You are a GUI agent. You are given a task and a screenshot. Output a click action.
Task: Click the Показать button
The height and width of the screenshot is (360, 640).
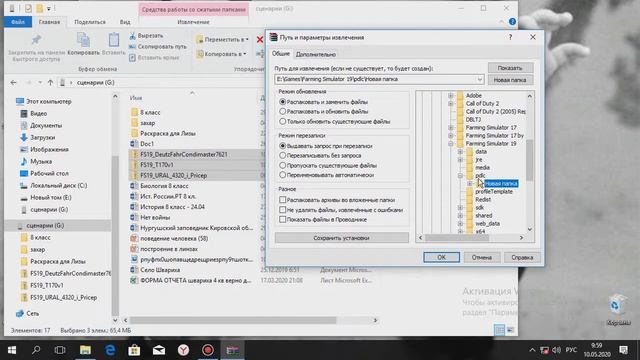pos(510,68)
